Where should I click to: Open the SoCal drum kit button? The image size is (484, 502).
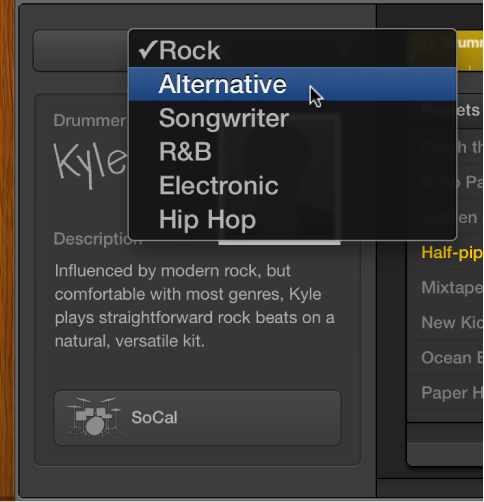click(x=197, y=418)
